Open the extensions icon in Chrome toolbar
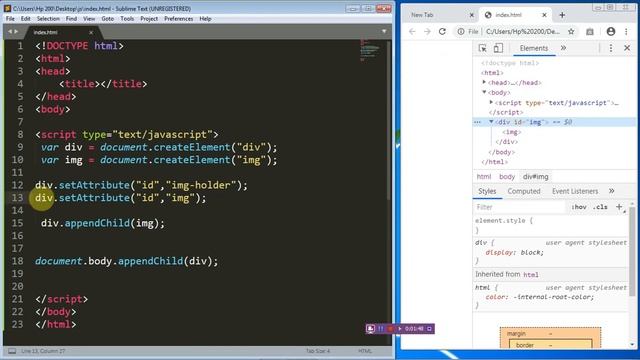 click(x=590, y=31)
